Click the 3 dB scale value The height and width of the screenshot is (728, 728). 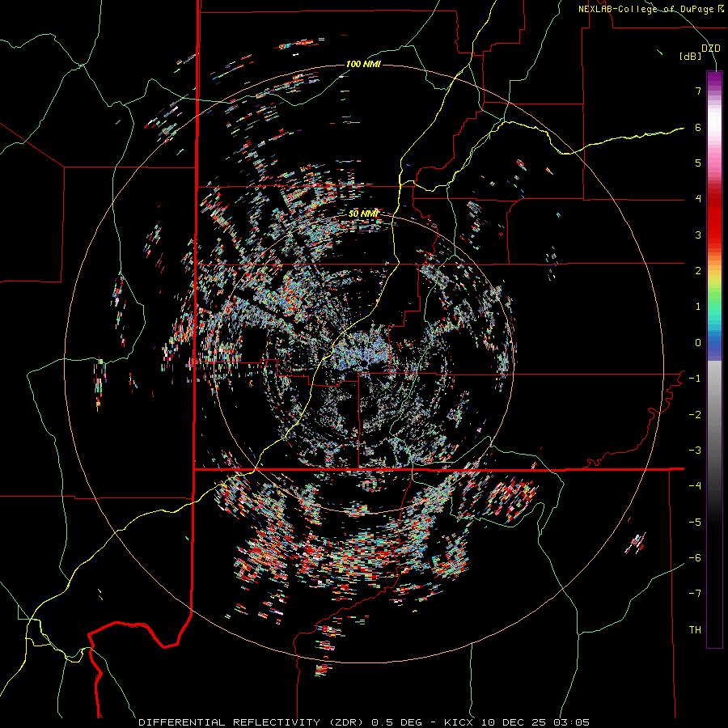pyautogui.click(x=698, y=235)
